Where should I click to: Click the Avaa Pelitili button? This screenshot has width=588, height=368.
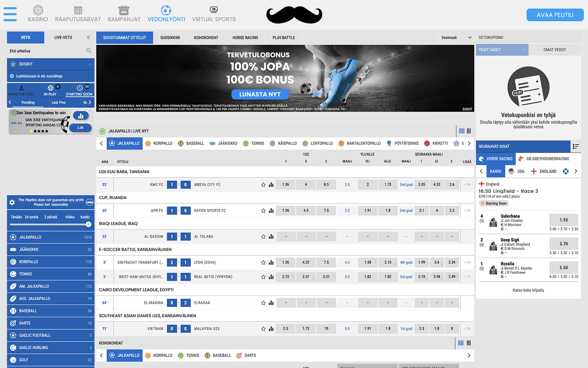555,15
